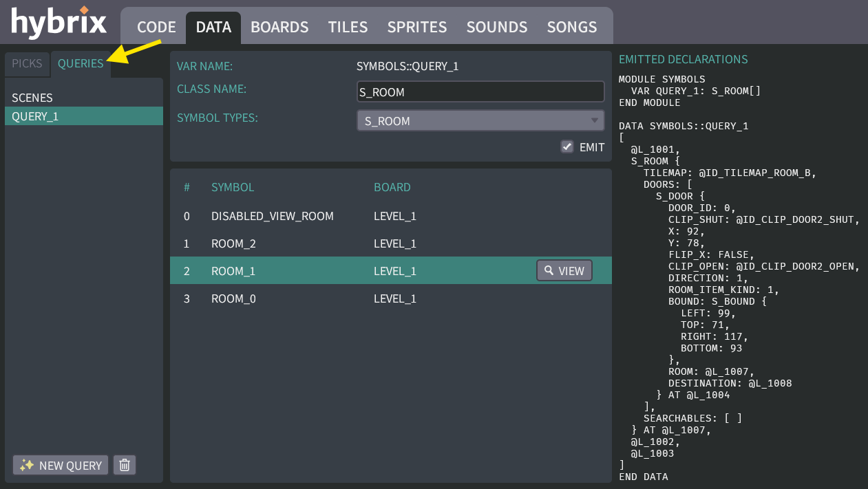Click the sparkle icon on NEW QUERY
Screen dimensions: 868x489
[x=25, y=465]
